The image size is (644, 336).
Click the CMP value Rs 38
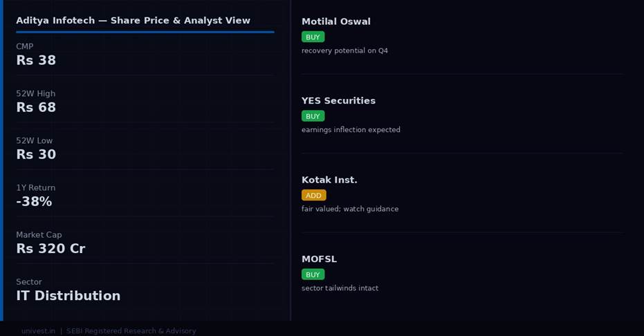click(36, 61)
